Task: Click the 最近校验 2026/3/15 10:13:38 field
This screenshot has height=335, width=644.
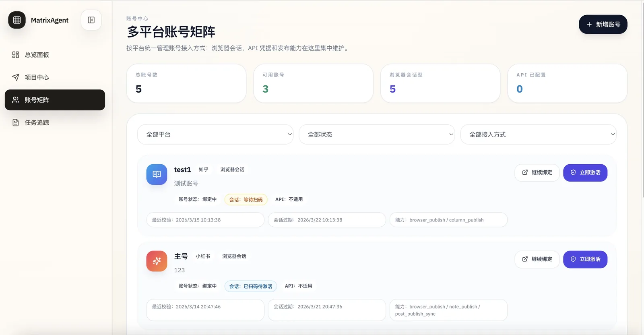Action: pos(205,220)
